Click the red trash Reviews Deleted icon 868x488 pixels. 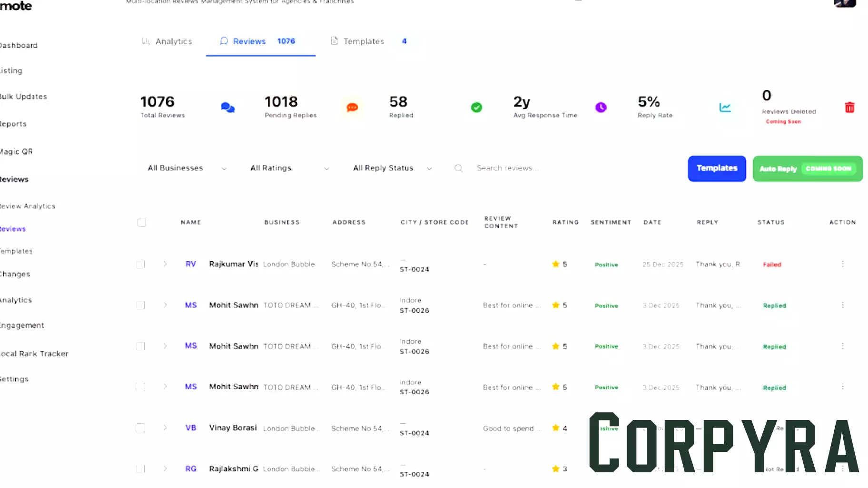click(x=849, y=107)
